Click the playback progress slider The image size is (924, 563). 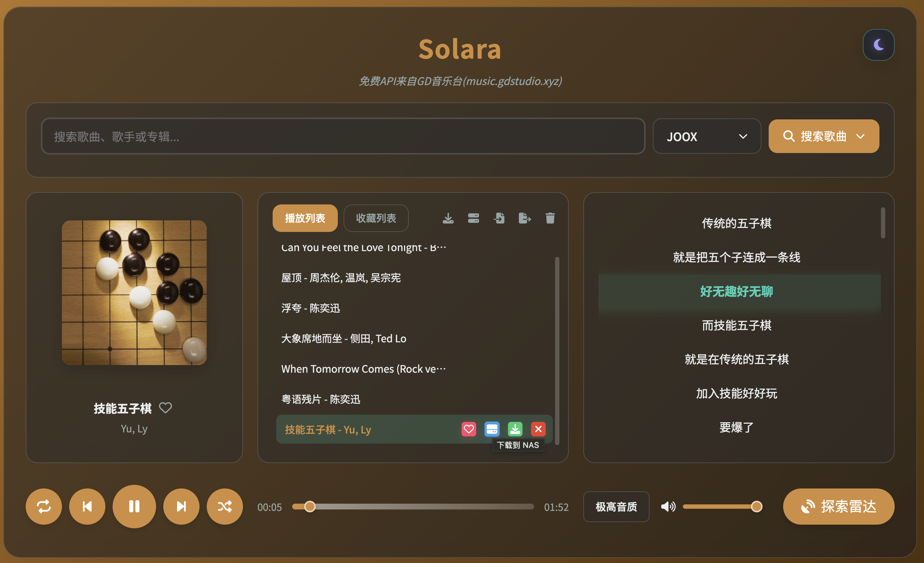coord(412,507)
